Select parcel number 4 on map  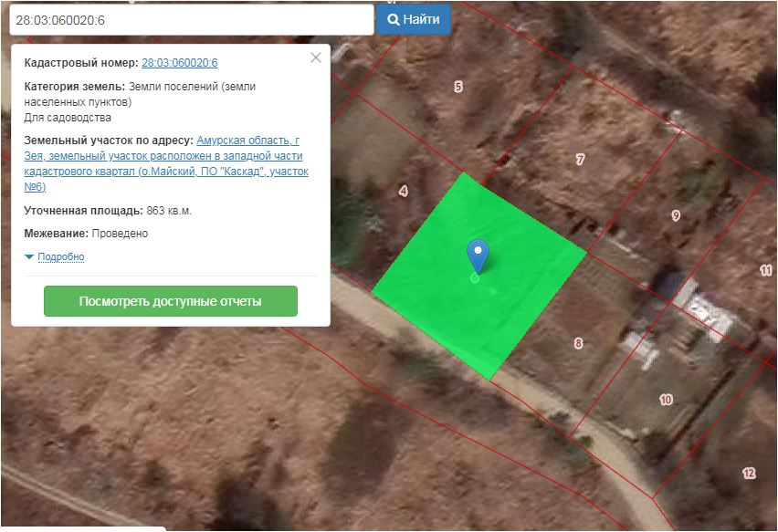coord(404,191)
